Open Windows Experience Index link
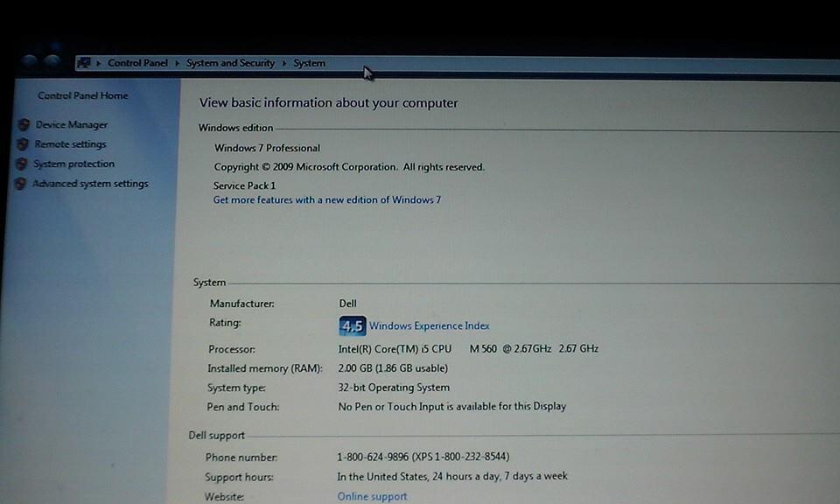The width and height of the screenshot is (840, 504). 429,325
